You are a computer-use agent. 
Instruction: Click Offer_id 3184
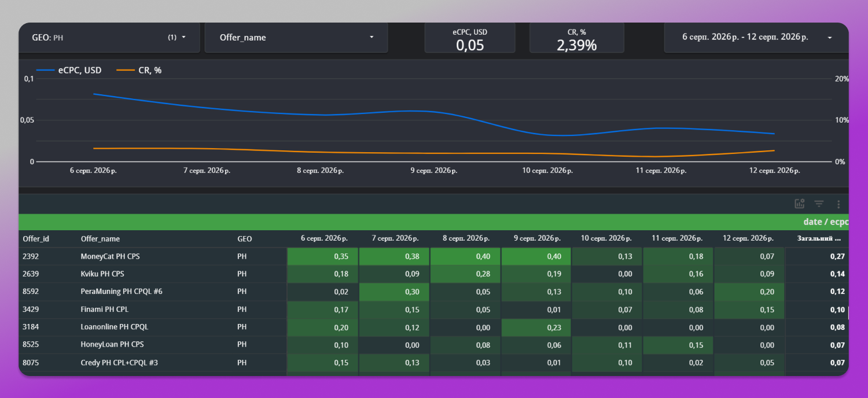coord(31,327)
